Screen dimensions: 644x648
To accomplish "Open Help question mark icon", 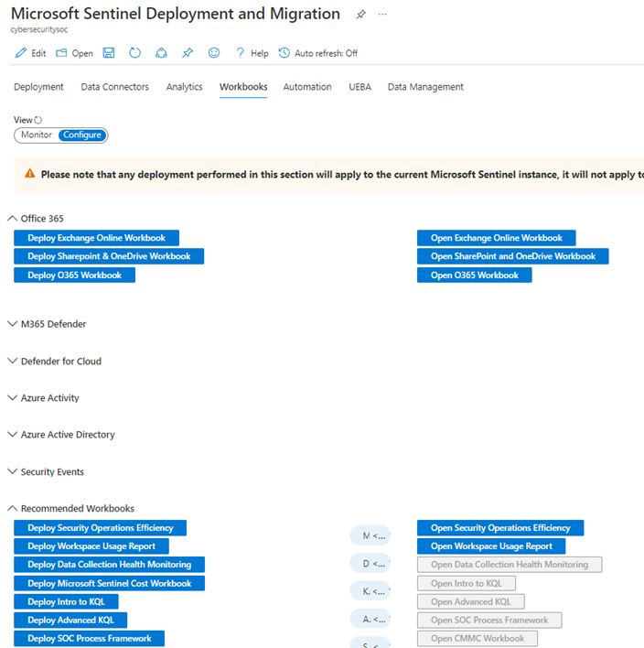I will 240,53.
